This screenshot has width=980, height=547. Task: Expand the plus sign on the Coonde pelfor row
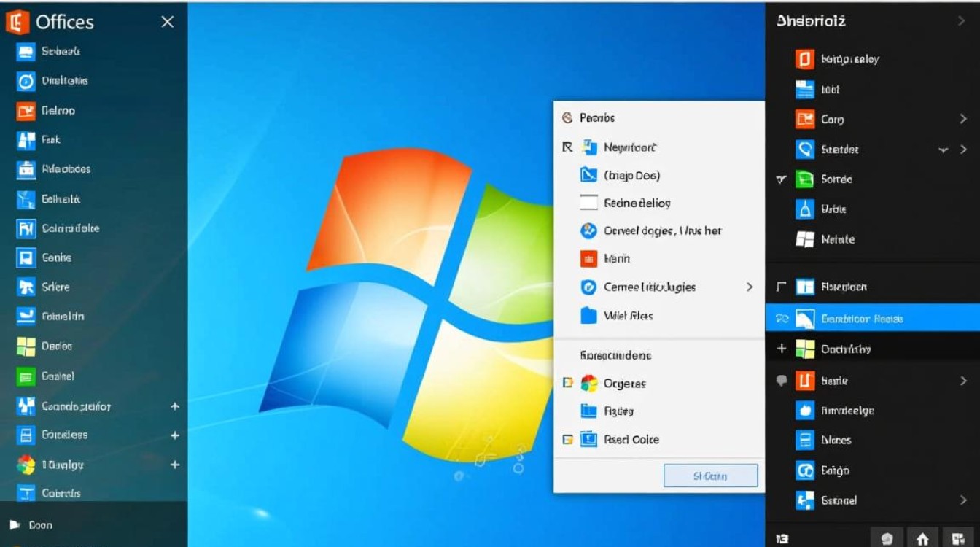tap(175, 406)
